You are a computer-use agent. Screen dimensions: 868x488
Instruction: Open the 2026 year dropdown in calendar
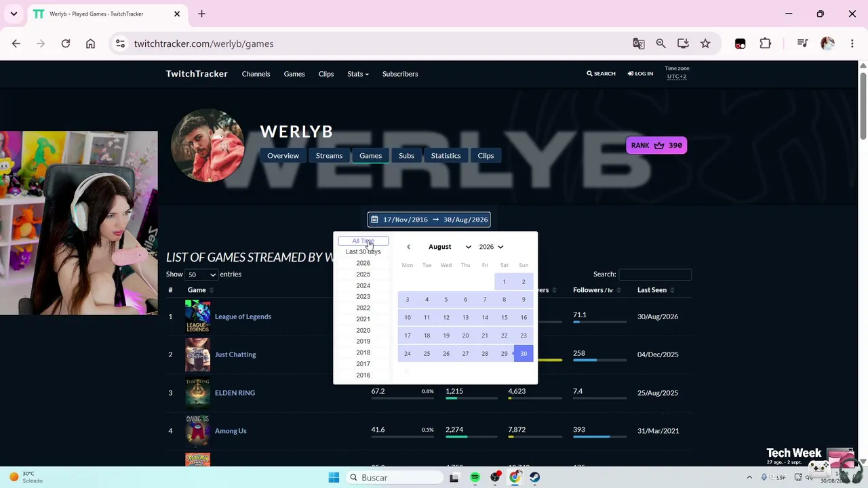click(x=491, y=247)
